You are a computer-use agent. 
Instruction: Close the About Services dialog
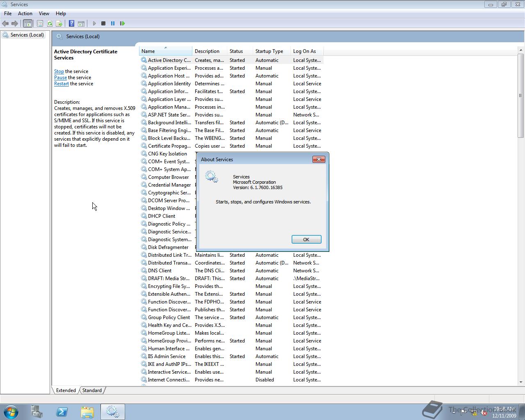(319, 159)
